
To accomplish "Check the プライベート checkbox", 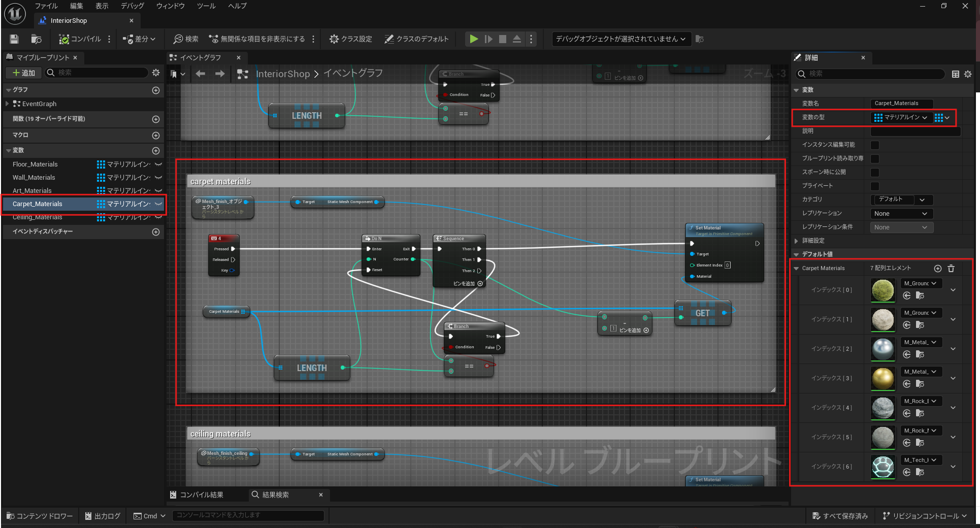I will click(875, 186).
